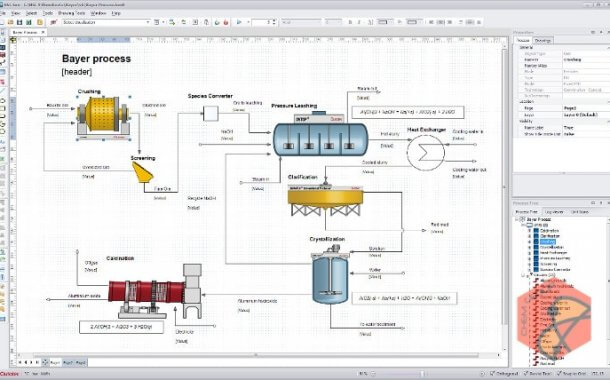Screen dimensions: 610x380
Task: Collapse the Bayer Process tree node
Action: click(x=517, y=219)
